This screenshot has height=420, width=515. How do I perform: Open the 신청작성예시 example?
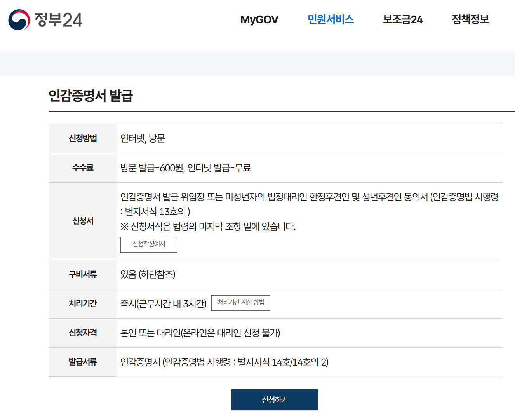coord(148,245)
